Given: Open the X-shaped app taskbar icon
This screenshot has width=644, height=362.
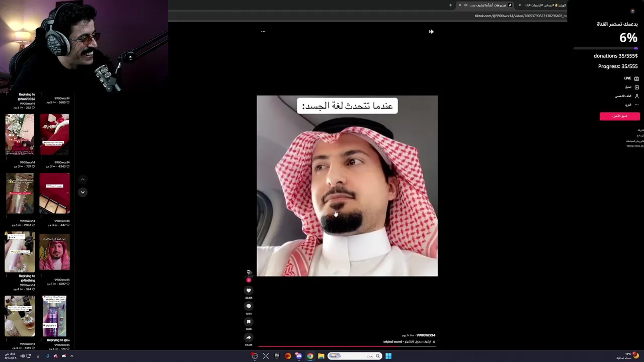Looking at the screenshot, I should click(266, 356).
